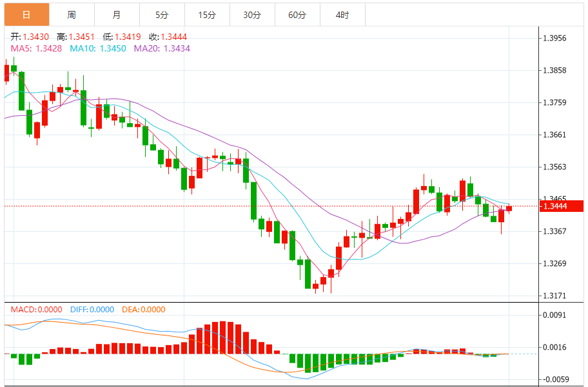
Task: Click the 0.0016 MACD axis label
Action: (x=554, y=347)
